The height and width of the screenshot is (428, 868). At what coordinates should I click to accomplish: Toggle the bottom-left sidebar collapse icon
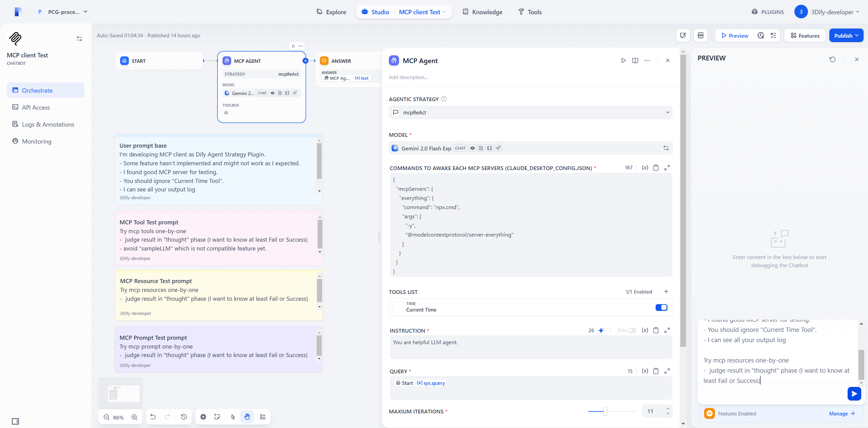pos(15,421)
